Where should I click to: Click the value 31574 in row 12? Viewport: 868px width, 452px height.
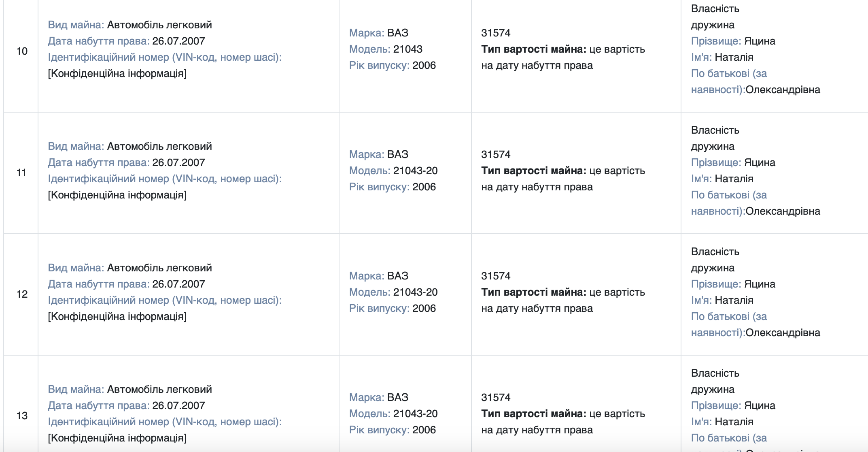pos(496,276)
